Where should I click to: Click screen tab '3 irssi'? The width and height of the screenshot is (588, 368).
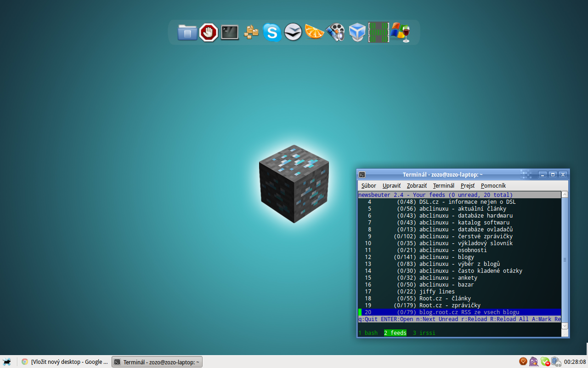[424, 333]
